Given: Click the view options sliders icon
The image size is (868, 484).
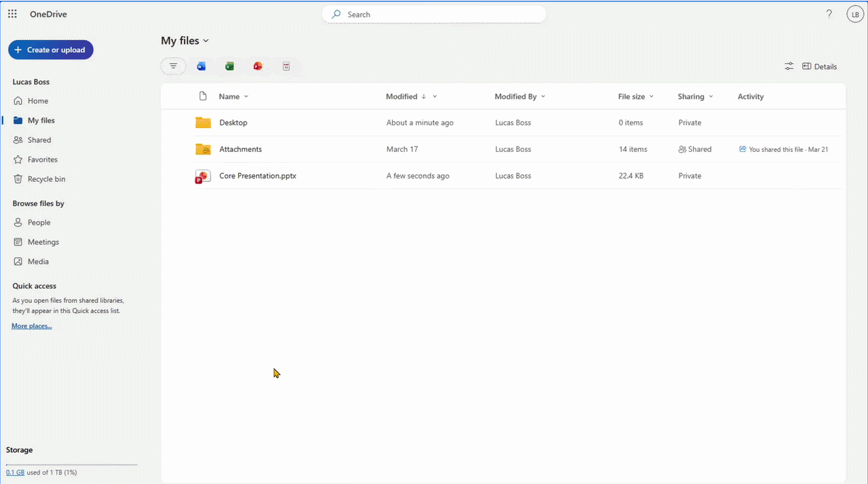Looking at the screenshot, I should 789,66.
